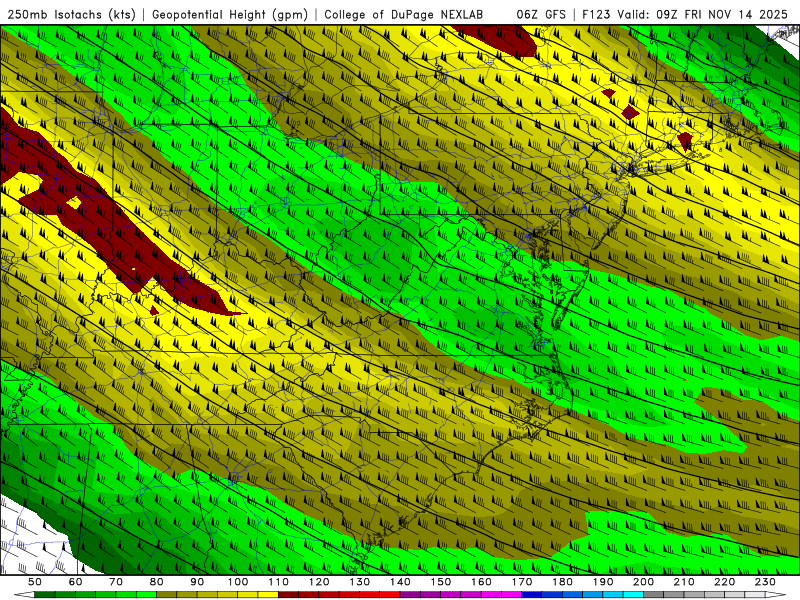Click the magenta swatch just left of 170
The height and width of the screenshot is (600, 800).
point(511,595)
